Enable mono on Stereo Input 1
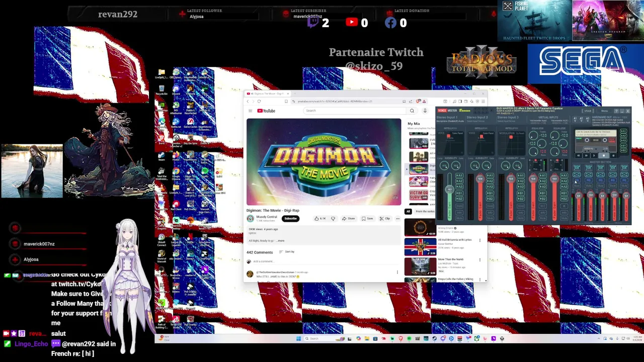644x362 pixels. click(459, 206)
